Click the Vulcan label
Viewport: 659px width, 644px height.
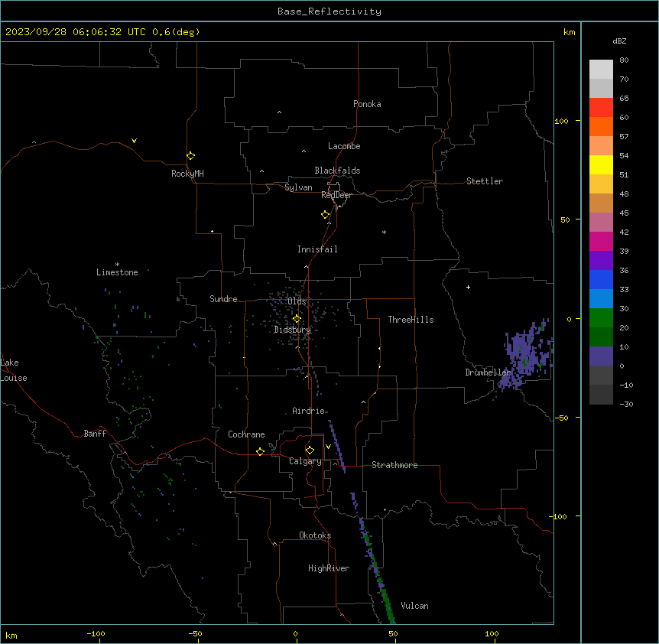click(x=414, y=606)
